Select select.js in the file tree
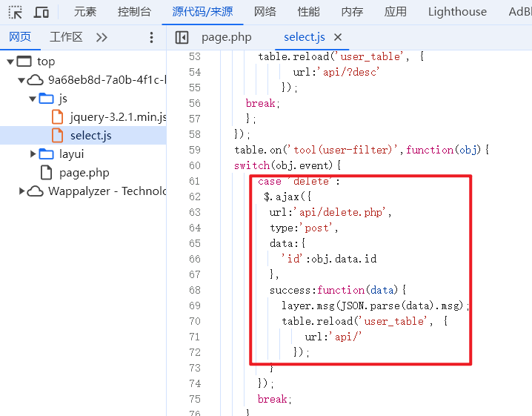 tap(90, 136)
